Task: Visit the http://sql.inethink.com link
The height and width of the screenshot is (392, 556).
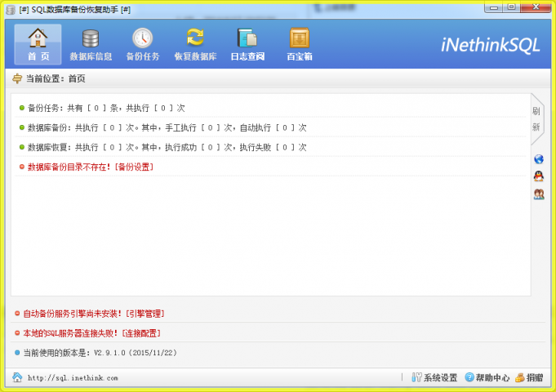Action: pyautogui.click(x=73, y=378)
